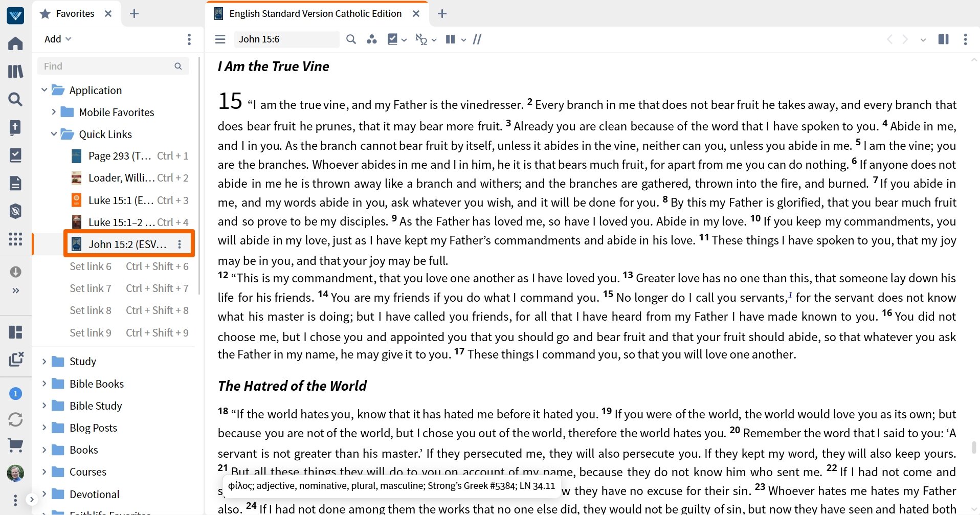The height and width of the screenshot is (515, 980).
Task: Expand the Blog Posts folder
Action: pos(44,428)
